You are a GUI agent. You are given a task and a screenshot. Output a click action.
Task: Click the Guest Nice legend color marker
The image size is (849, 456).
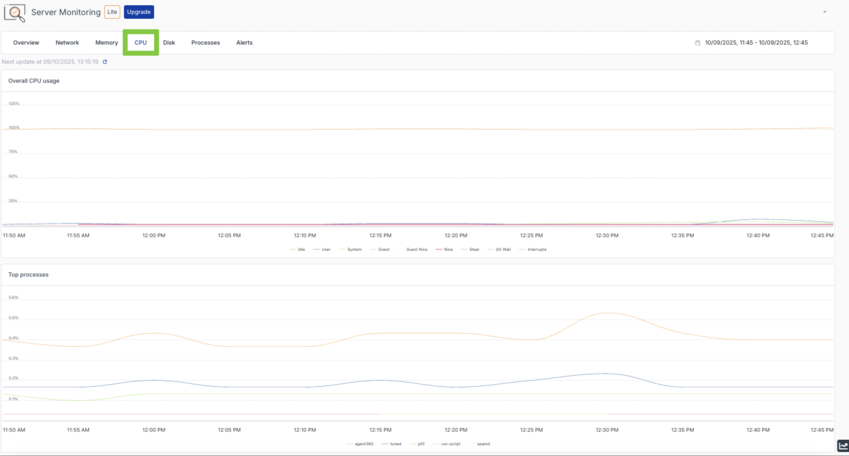pyautogui.click(x=401, y=249)
